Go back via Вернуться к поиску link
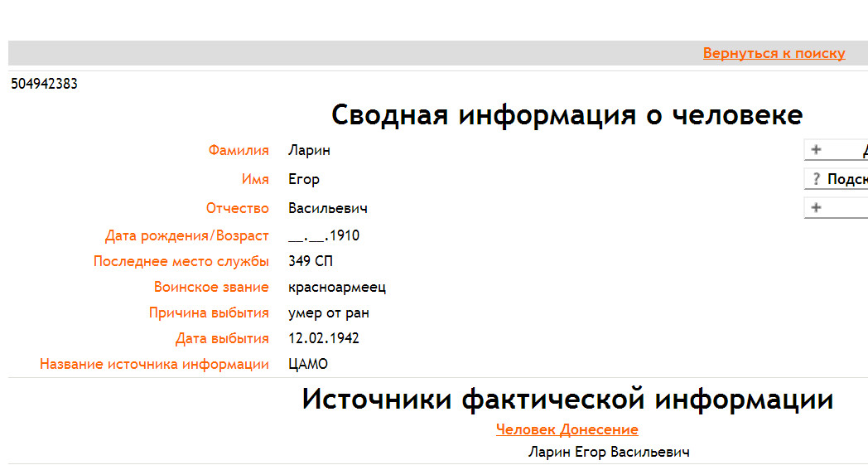 pyautogui.click(x=774, y=53)
